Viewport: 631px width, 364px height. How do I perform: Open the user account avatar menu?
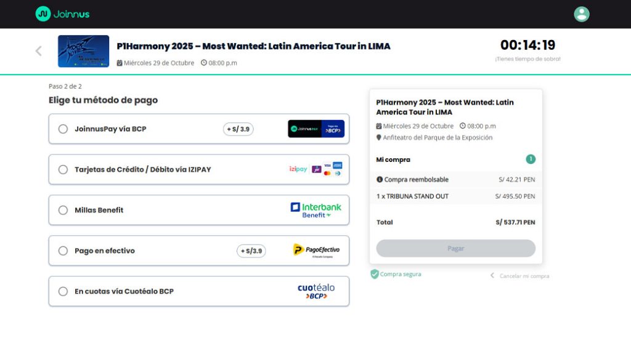pyautogui.click(x=582, y=14)
